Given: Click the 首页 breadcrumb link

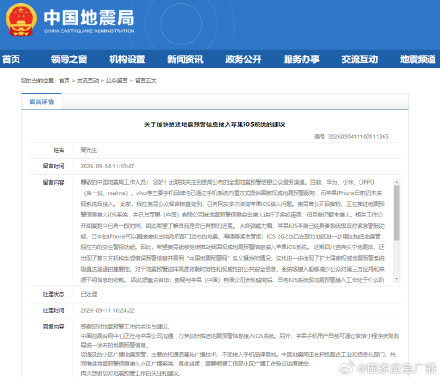Looking at the screenshot, I should click(x=64, y=80).
